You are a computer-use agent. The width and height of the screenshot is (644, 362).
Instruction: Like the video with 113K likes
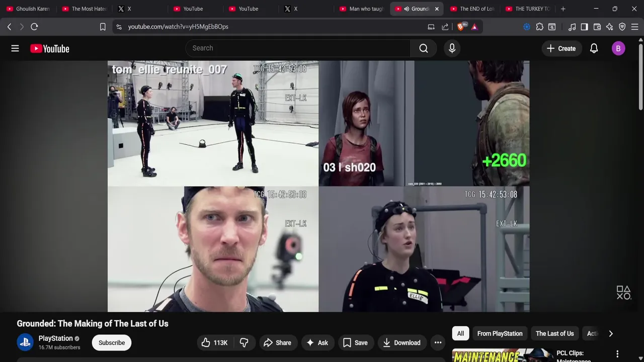(215, 343)
